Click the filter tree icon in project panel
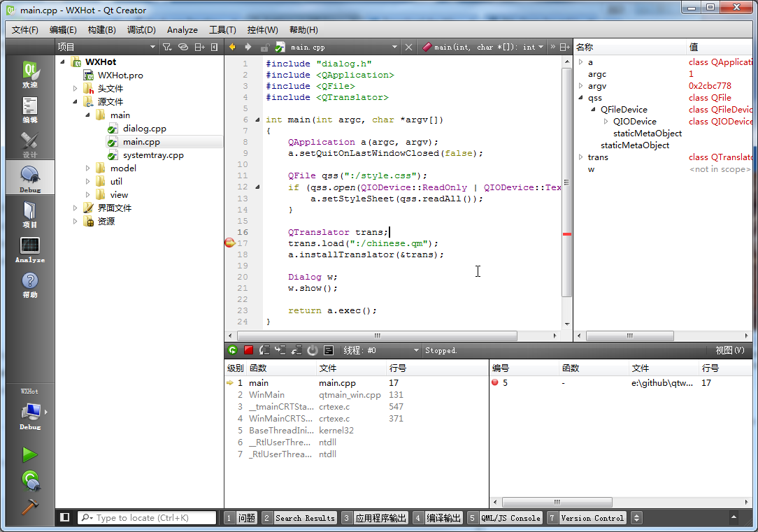The height and width of the screenshot is (532, 758). [167, 47]
